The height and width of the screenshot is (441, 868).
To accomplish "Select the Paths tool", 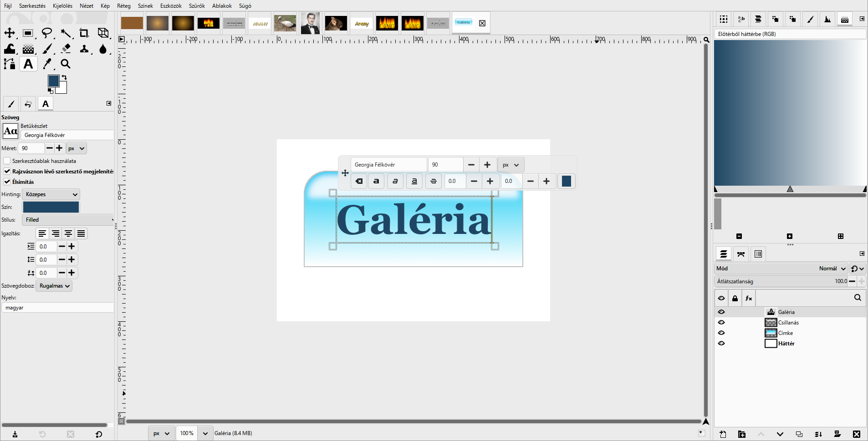I will (x=10, y=64).
